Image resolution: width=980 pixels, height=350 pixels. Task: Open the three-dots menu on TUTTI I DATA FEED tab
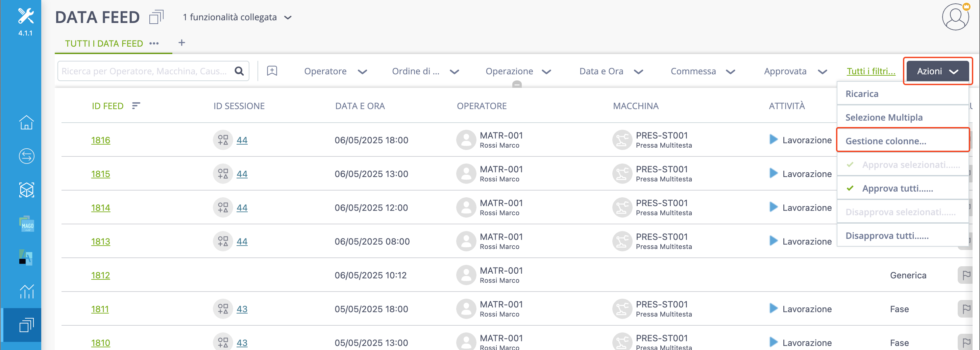pos(154,43)
